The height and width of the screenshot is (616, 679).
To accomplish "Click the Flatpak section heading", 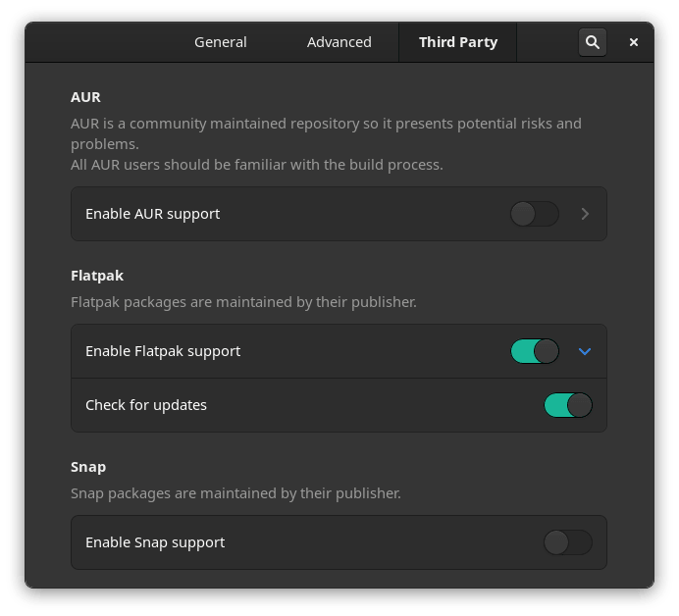I will (97, 276).
